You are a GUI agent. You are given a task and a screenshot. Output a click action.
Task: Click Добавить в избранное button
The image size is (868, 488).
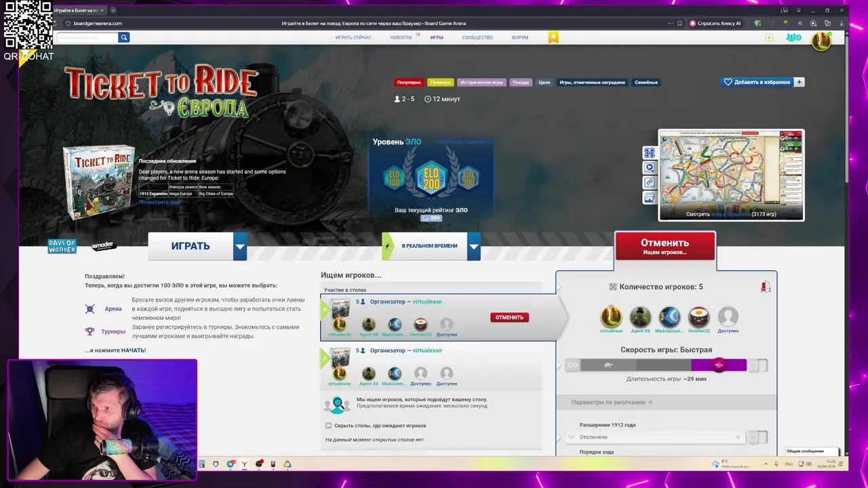[x=756, y=82]
